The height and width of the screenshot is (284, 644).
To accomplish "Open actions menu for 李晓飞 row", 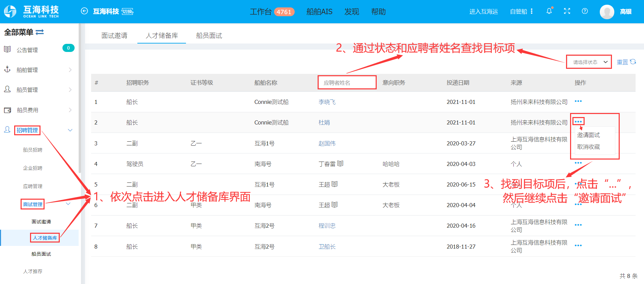I will click(578, 101).
